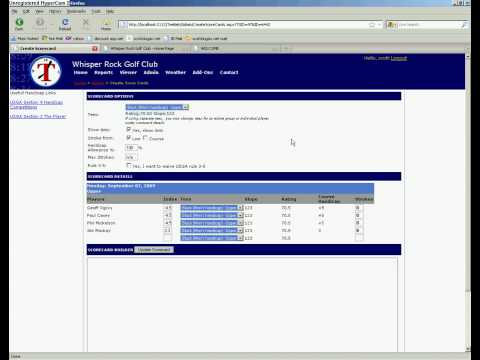Toggle the Strokes checkbox for Geoff Ogilvy
Screen dimensions: 480x360
358,208
